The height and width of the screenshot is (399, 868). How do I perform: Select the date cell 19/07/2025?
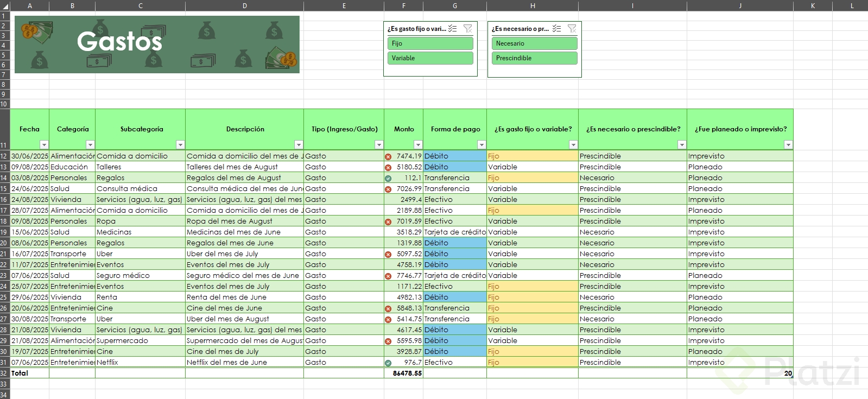29,351
